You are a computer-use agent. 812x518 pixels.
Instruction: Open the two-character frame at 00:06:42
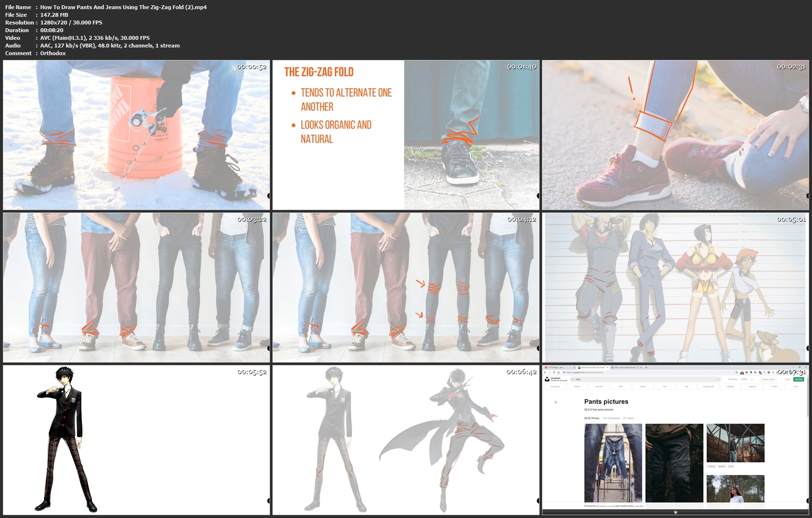(406, 440)
